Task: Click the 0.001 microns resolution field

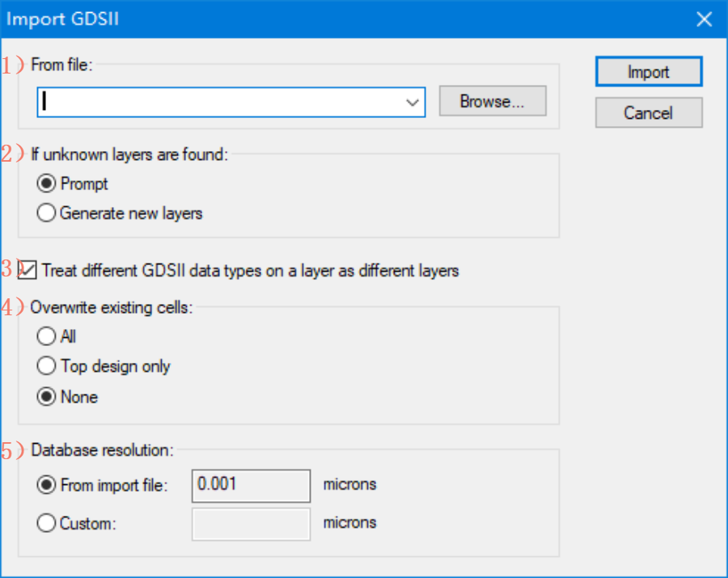Action: [251, 486]
